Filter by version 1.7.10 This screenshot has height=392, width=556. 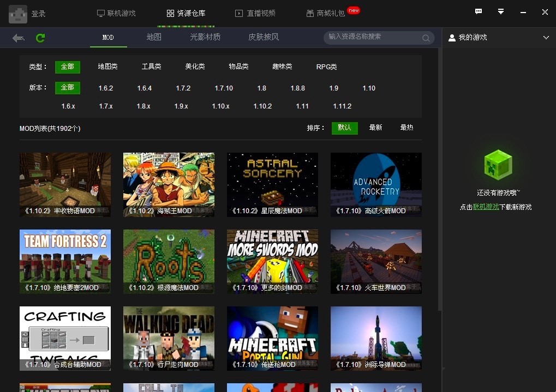(x=224, y=88)
